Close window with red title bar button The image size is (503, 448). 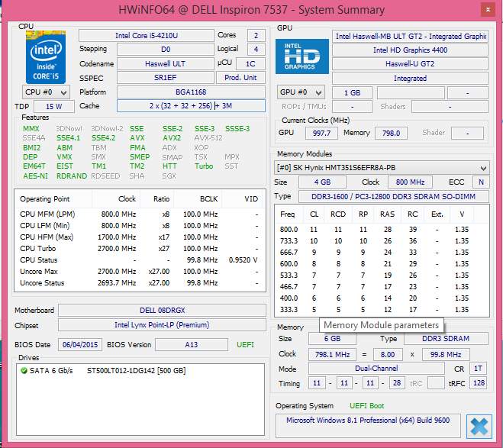(485, 9)
